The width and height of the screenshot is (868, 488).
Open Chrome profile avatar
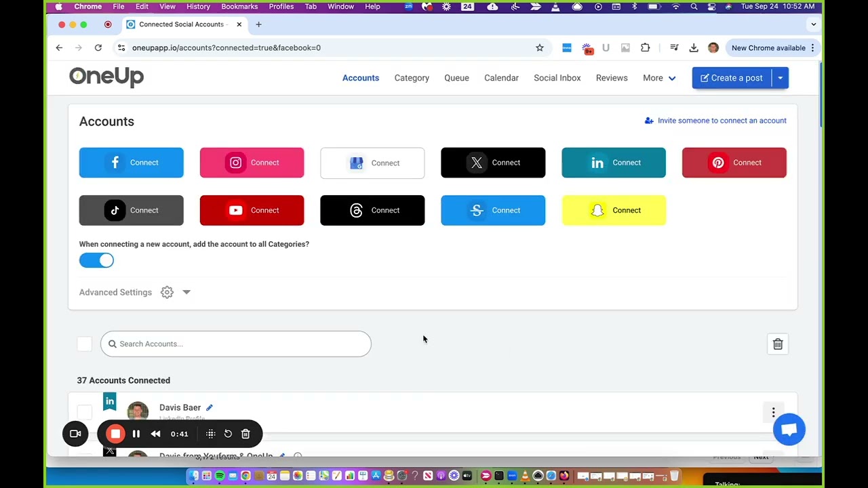tap(713, 47)
